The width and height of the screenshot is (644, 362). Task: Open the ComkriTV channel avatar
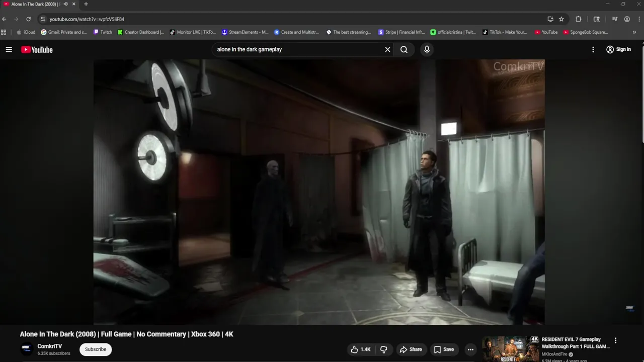point(27,349)
